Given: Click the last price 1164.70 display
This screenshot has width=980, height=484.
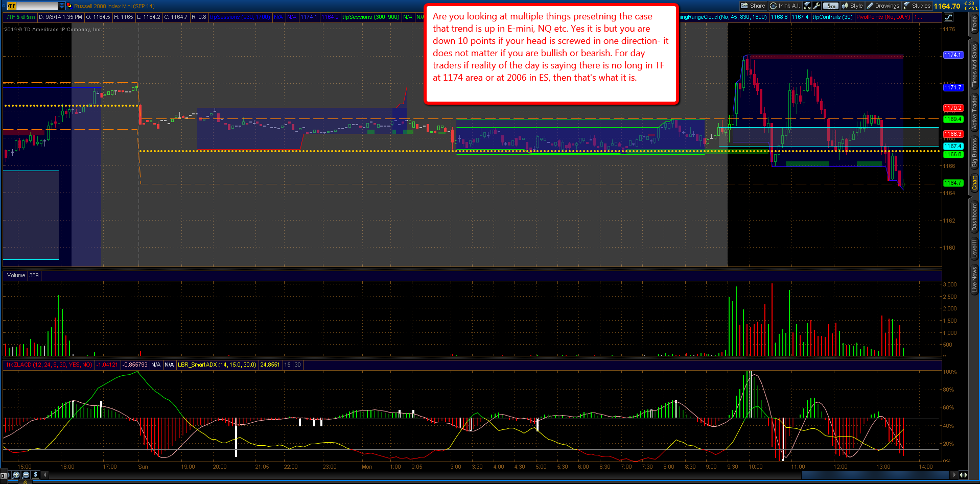Looking at the screenshot, I should pos(947,6).
